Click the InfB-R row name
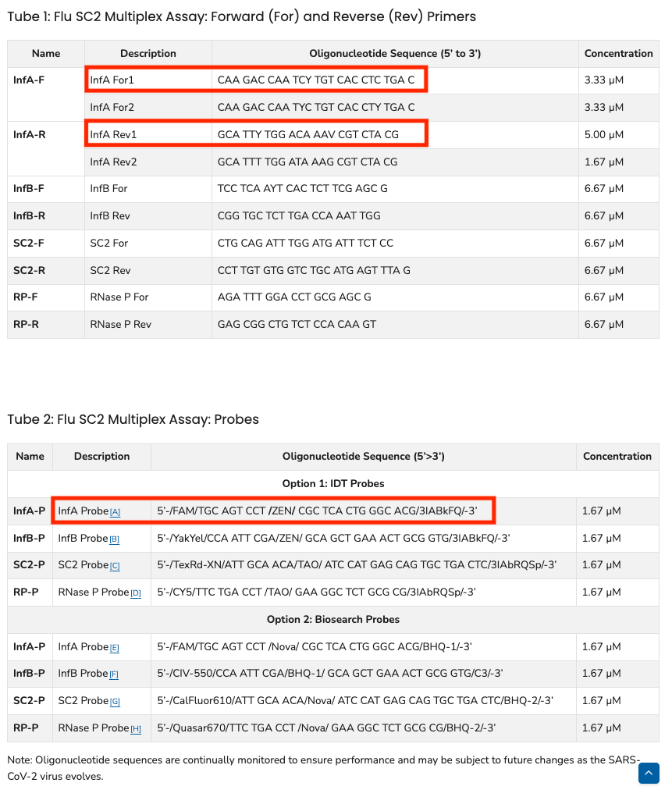This screenshot has width=672, height=797. point(29,216)
